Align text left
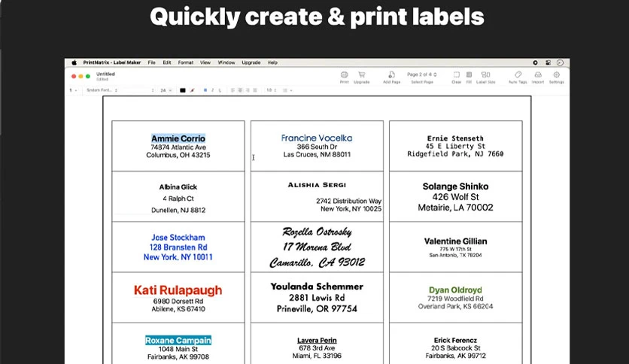Image resolution: width=629 pixels, height=364 pixels. point(232,90)
